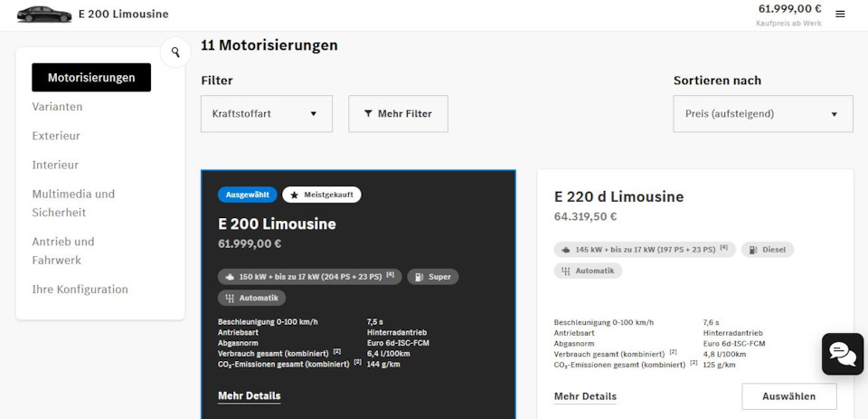
Task: Click the 11 Motorisierungen heading
Action: click(269, 45)
